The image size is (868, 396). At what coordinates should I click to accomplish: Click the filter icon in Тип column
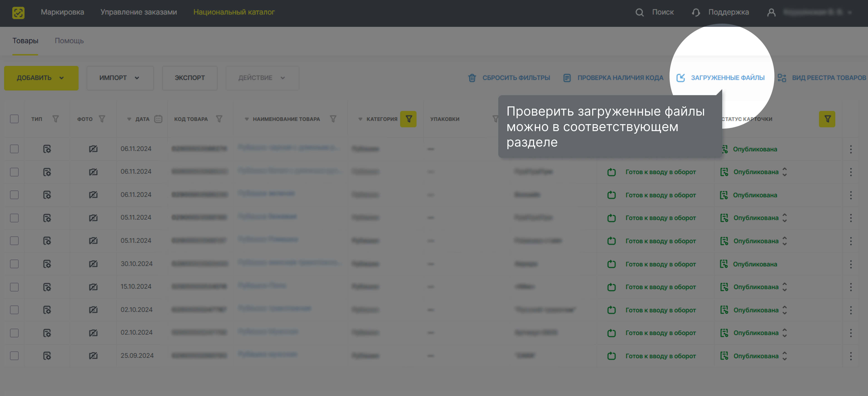pyautogui.click(x=56, y=119)
